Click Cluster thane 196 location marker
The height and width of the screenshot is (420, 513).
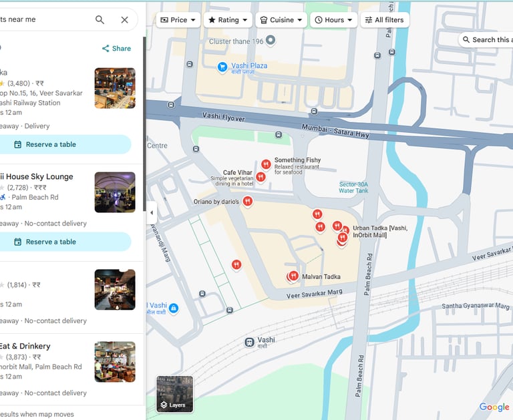(x=271, y=41)
